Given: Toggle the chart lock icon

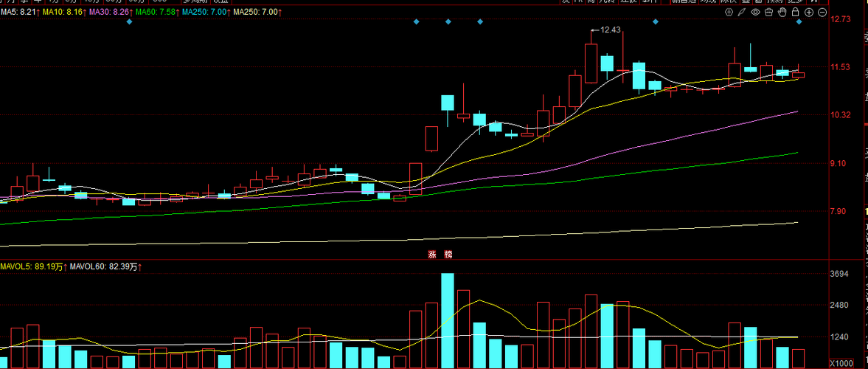Looking at the screenshot, I should coord(796,13).
